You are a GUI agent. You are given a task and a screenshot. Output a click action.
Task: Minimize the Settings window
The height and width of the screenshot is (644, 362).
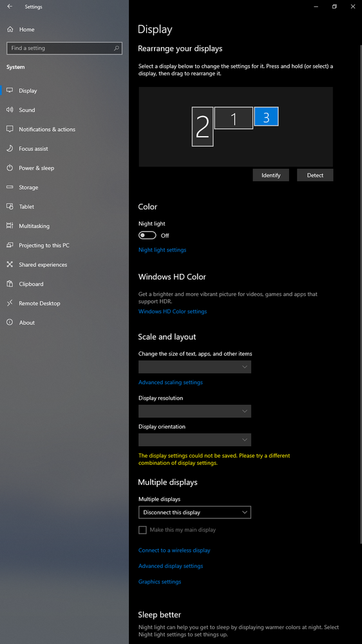[316, 6]
